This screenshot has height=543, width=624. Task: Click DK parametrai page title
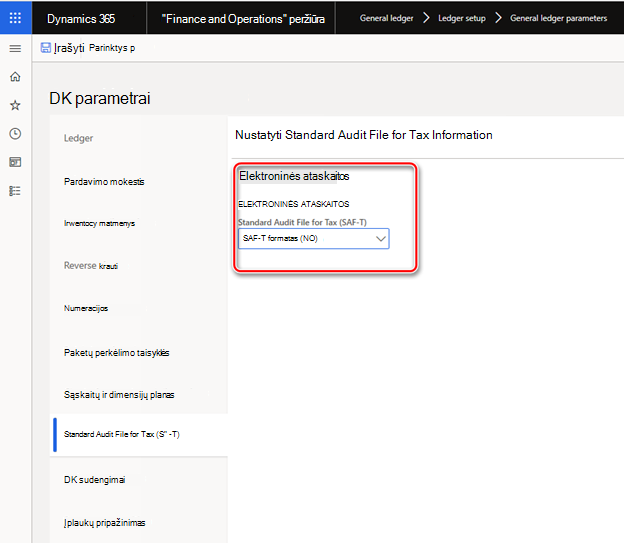click(100, 98)
